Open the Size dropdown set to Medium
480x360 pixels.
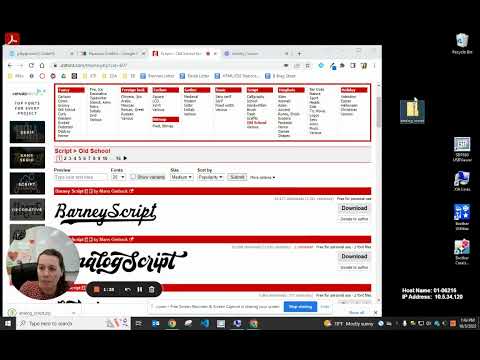[x=182, y=177]
